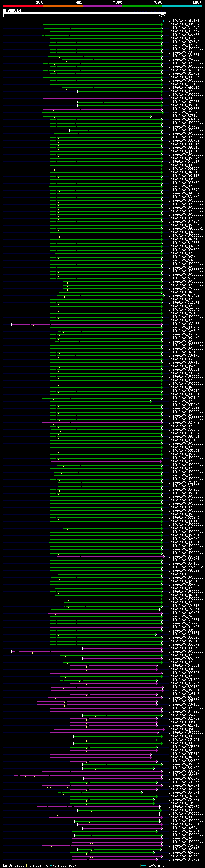The image size is (205, 868).
Task: Click the purple ~60% identity legend bar
Action: [102, 6]
